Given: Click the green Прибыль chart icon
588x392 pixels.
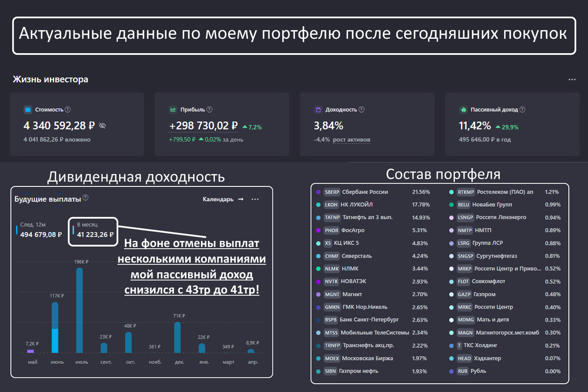Looking at the screenshot, I should pyautogui.click(x=173, y=110).
